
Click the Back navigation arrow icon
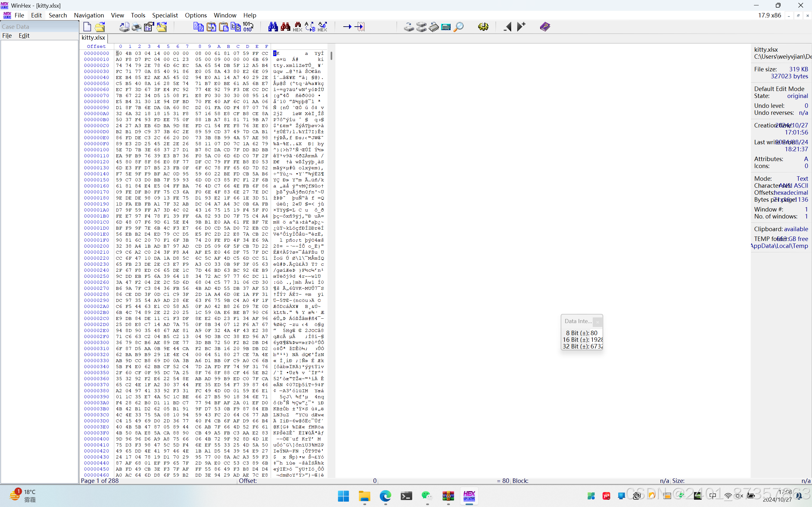click(x=507, y=27)
